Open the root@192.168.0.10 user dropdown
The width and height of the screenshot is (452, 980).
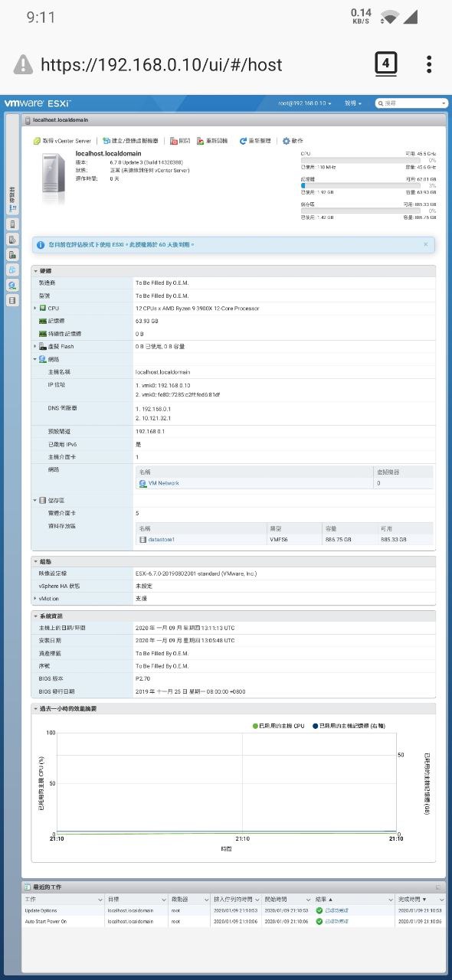point(305,103)
